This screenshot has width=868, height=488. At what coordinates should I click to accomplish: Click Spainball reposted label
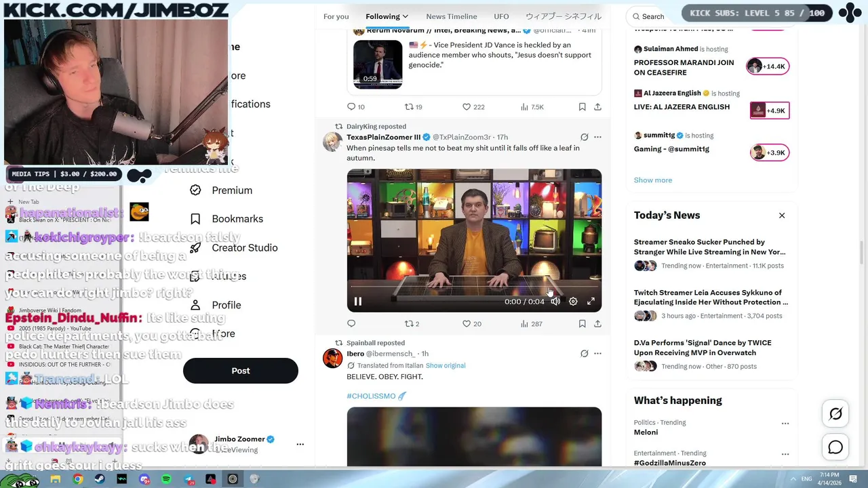tap(376, 343)
